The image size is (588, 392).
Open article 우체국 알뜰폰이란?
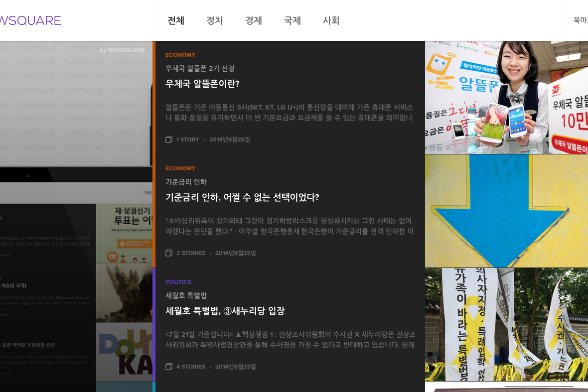coord(202,84)
